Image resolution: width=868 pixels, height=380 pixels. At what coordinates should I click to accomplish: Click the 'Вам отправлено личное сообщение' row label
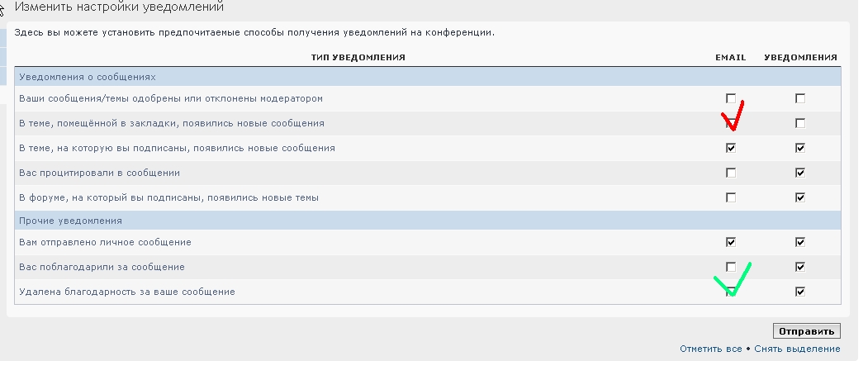(105, 243)
